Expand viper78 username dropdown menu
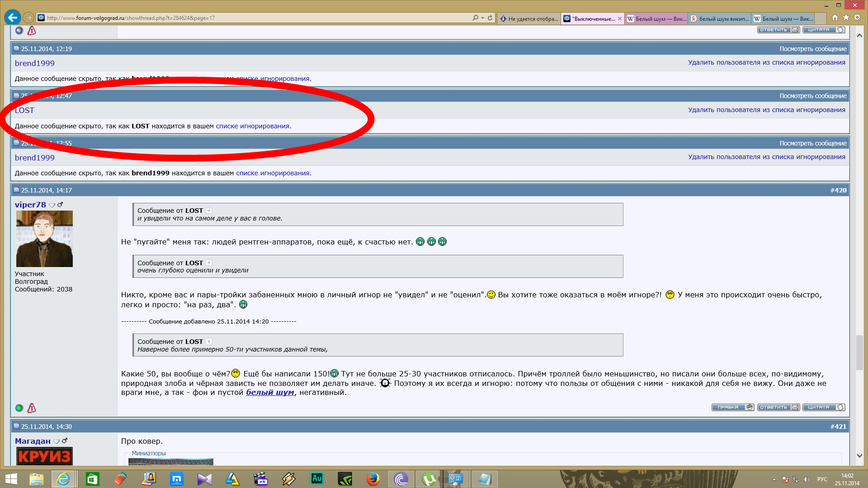This screenshot has width=868, height=488. click(52, 205)
